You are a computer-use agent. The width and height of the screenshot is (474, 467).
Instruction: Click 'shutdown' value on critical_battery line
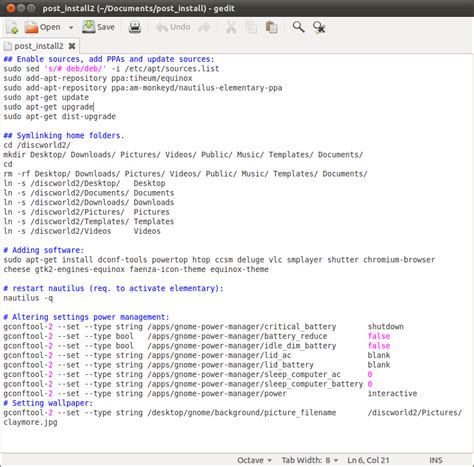[x=386, y=327]
